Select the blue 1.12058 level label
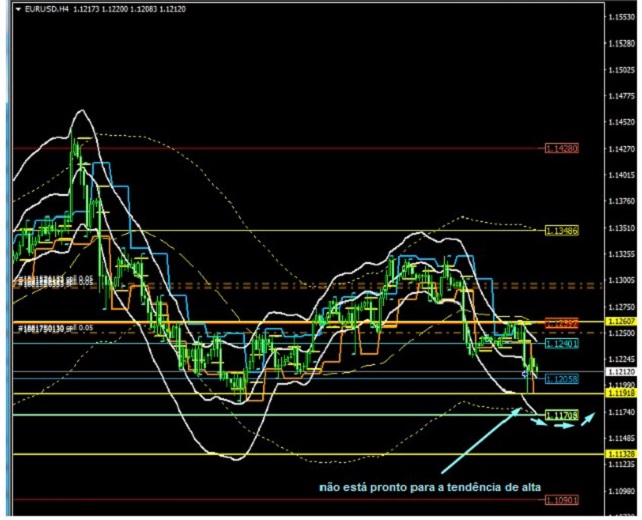Image resolution: width=642 pixels, height=520 pixels. pyautogui.click(x=562, y=380)
